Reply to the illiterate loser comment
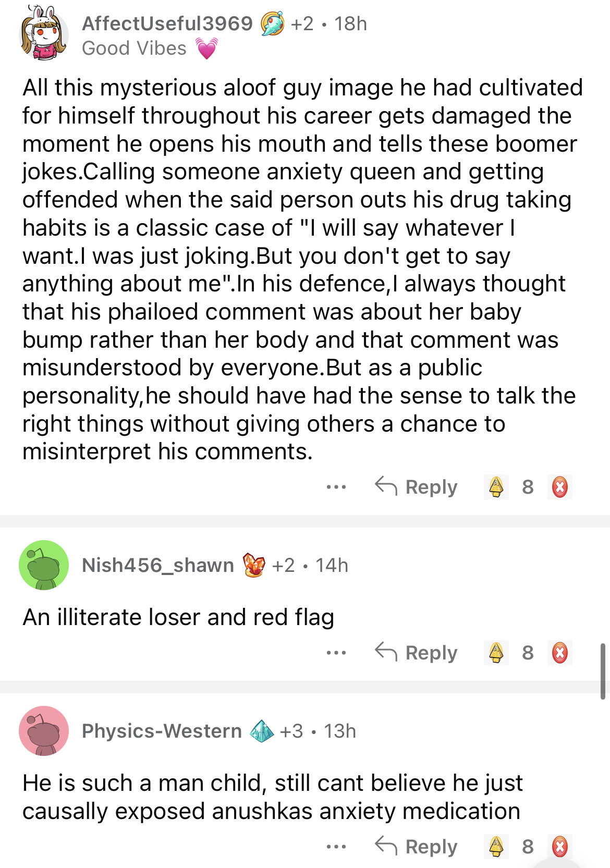The width and height of the screenshot is (610, 868). pos(416,653)
